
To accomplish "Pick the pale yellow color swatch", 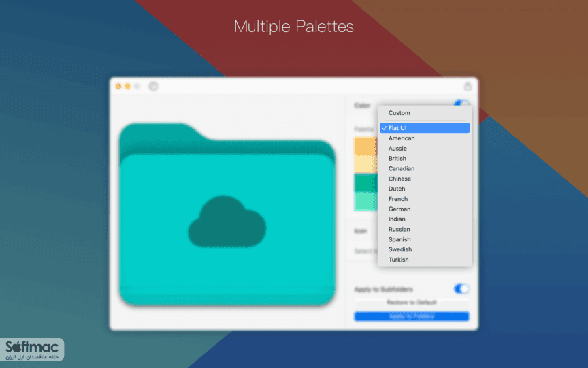I will pyautogui.click(x=365, y=164).
